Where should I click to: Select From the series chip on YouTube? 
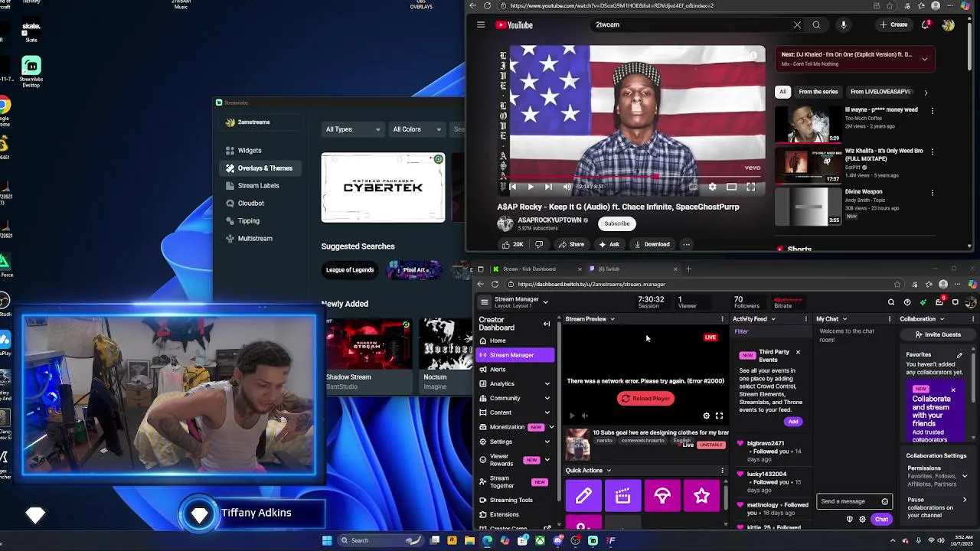click(x=818, y=92)
